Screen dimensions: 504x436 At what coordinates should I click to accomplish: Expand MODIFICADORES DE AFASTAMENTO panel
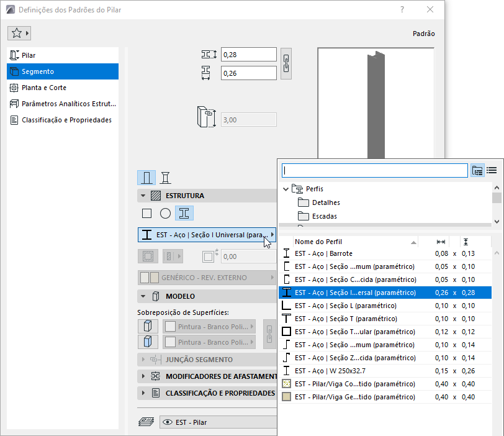[x=143, y=376]
